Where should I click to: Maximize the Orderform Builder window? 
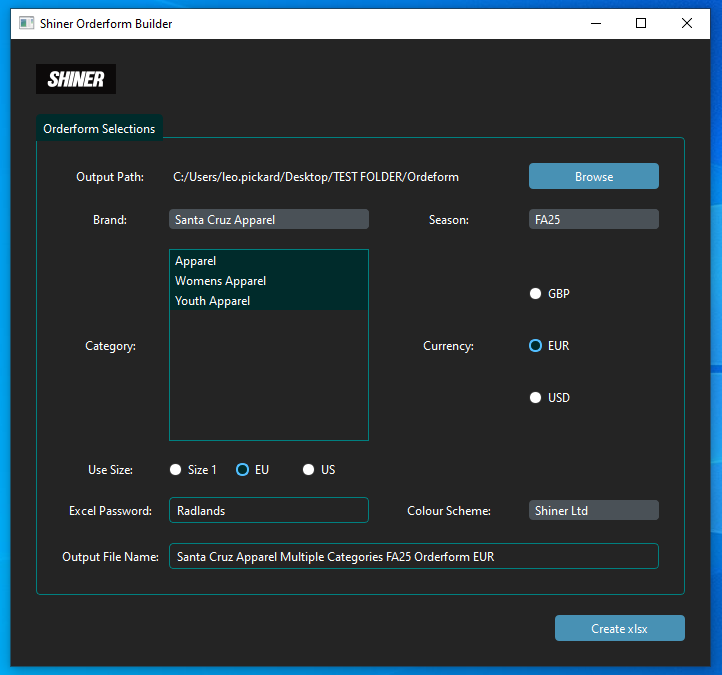(641, 23)
